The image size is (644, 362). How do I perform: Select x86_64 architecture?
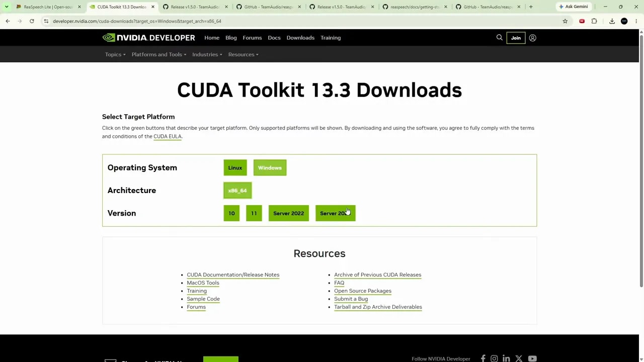(x=237, y=191)
